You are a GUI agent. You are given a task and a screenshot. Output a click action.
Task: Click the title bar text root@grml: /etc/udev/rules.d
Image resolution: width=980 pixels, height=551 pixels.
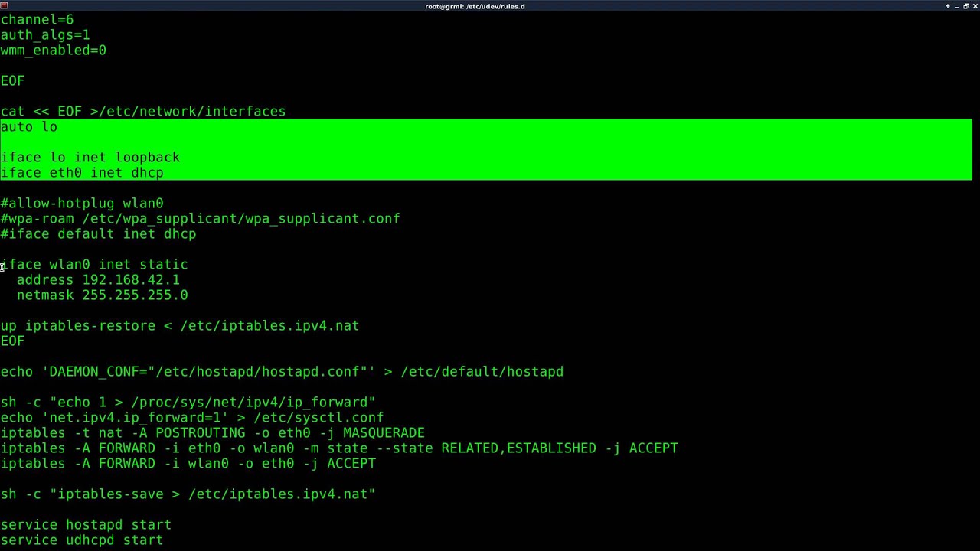(475, 6)
